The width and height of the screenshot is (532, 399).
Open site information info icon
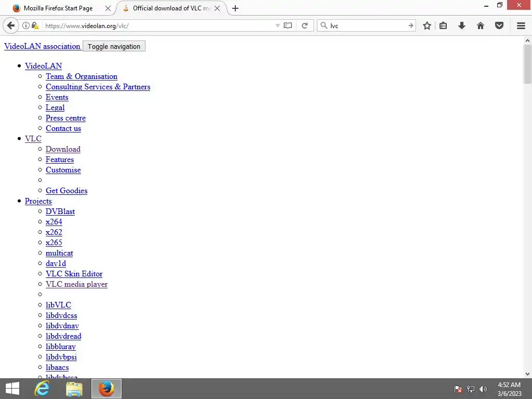pos(26,25)
